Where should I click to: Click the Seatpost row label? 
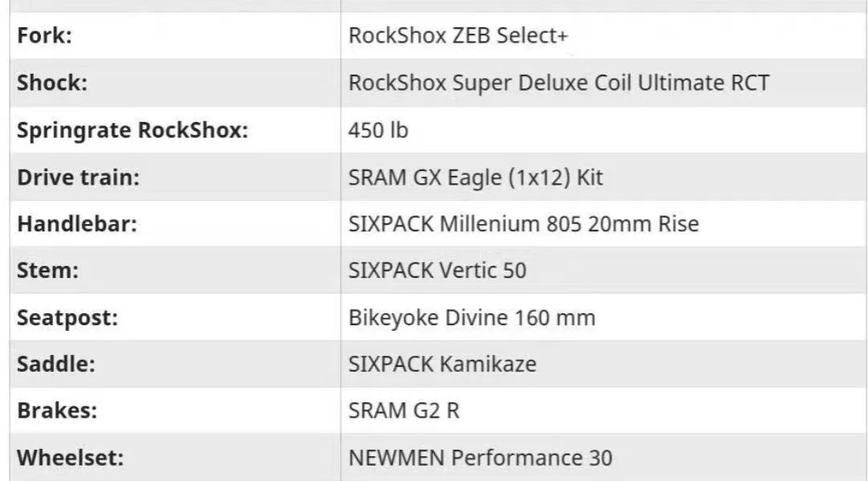coord(68,317)
